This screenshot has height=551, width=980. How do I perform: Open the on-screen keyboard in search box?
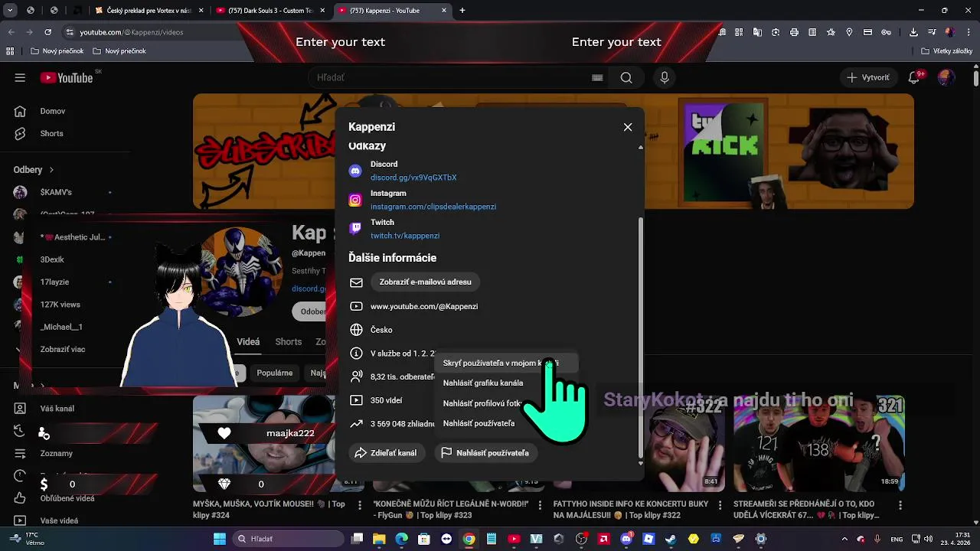(597, 77)
